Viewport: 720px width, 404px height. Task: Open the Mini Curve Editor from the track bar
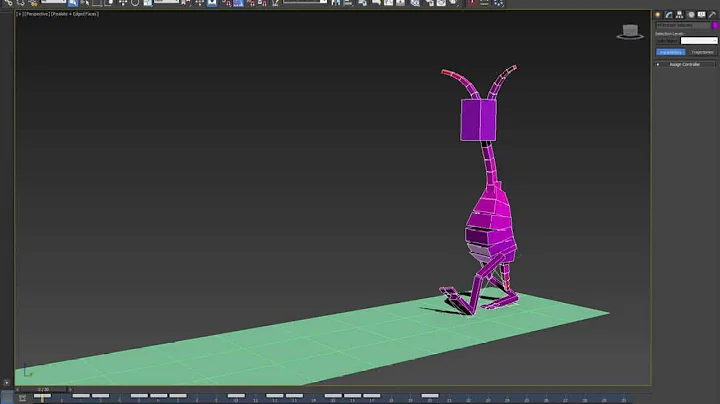22,398
